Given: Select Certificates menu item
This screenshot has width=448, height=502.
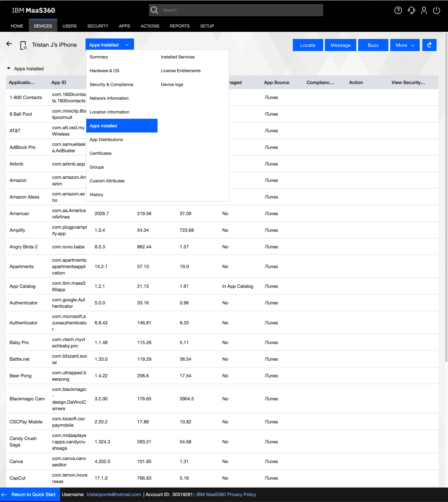Looking at the screenshot, I should click(x=122, y=153).
